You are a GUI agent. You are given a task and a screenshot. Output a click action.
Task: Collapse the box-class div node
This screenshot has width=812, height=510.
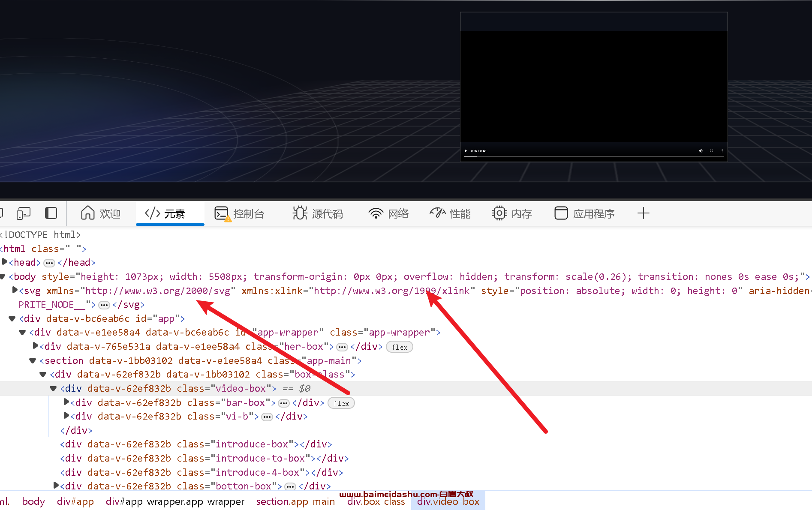[43, 374]
